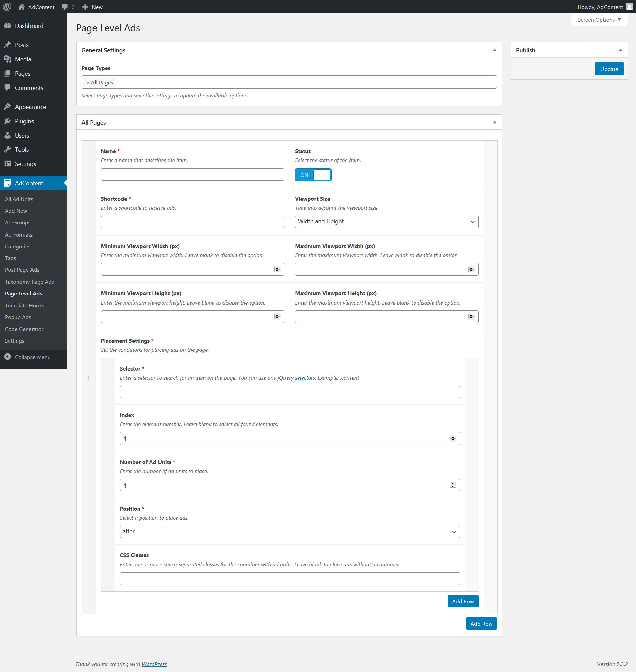Click the Maximum Viewport Height input
636x672 pixels.
point(386,317)
